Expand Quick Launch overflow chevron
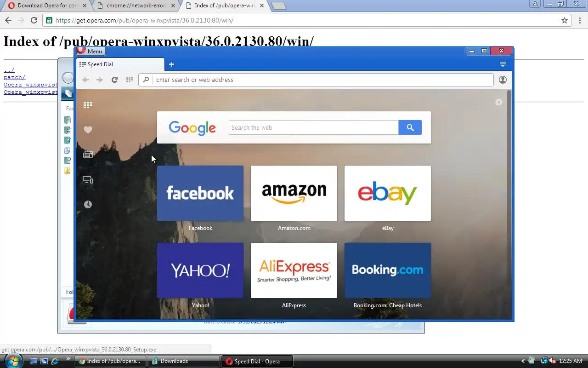The width and height of the screenshot is (588, 368). click(68, 359)
